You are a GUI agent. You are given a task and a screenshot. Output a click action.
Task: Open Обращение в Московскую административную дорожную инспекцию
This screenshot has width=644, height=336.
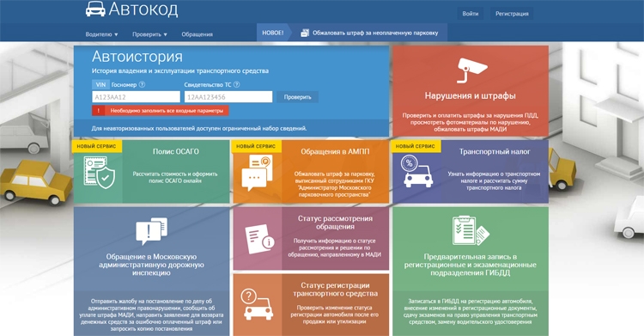151,265
